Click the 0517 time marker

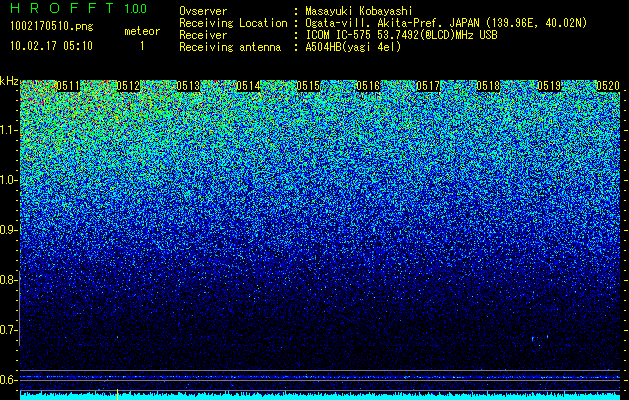click(x=428, y=86)
